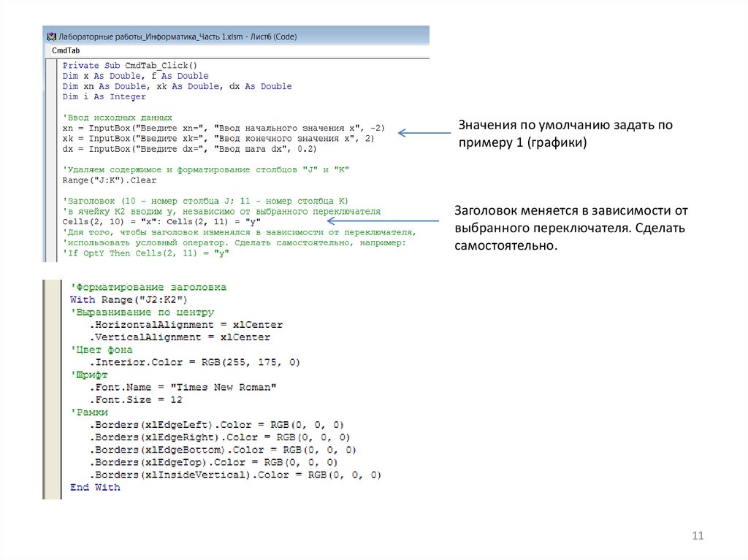Click the comment 'Рамки'
The width and height of the screenshot is (748, 560).
89,412
